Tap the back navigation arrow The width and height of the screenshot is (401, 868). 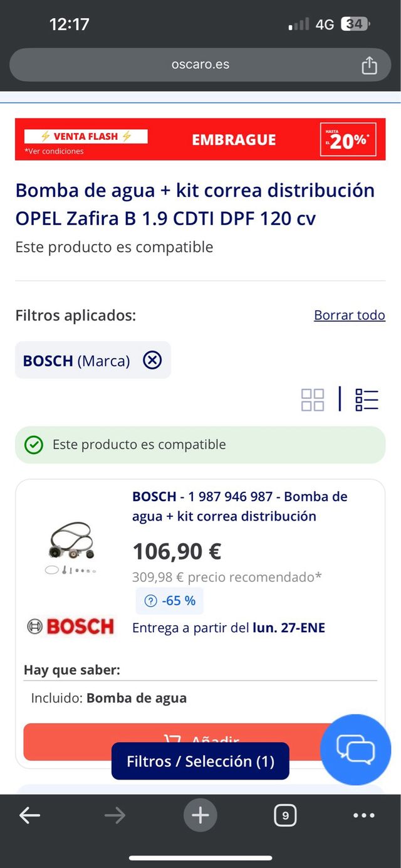pos(29,815)
